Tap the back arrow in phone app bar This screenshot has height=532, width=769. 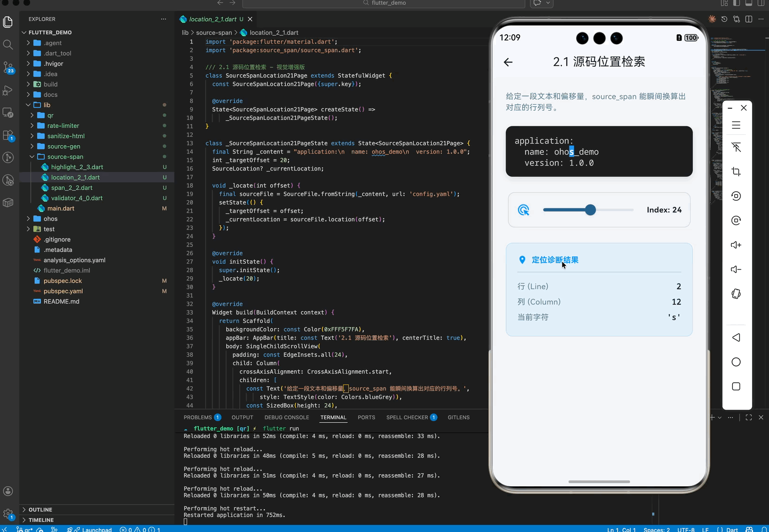[508, 62]
